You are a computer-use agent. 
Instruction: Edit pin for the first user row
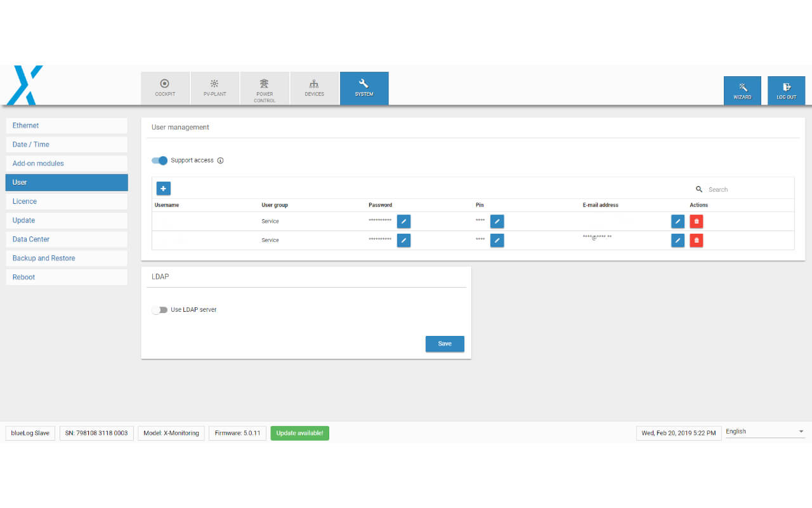(x=497, y=222)
